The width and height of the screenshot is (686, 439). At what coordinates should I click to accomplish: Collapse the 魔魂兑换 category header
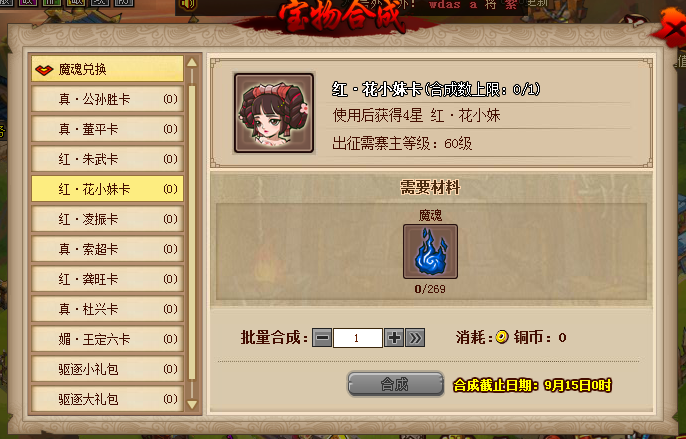[x=107, y=69]
